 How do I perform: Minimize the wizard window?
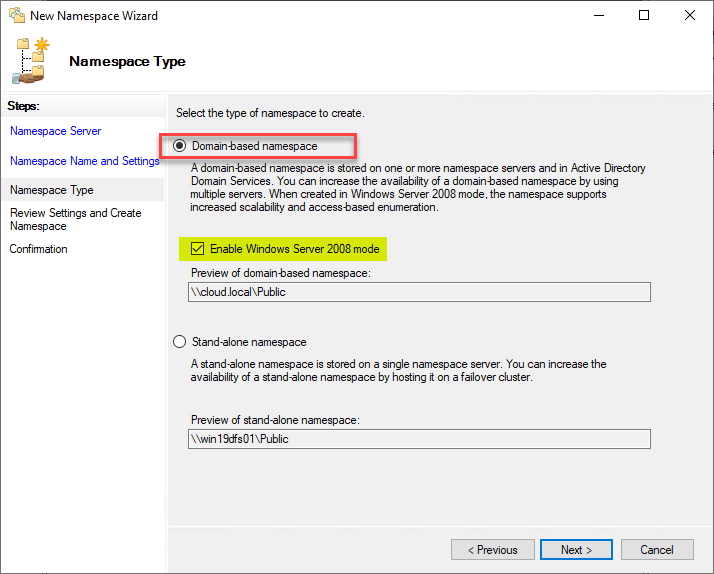tap(599, 15)
